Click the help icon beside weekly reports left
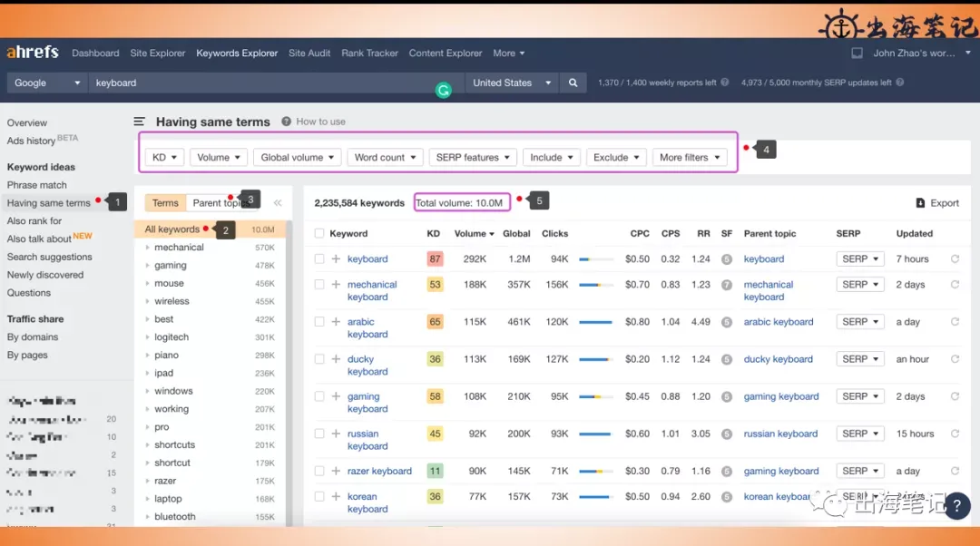 724,82
